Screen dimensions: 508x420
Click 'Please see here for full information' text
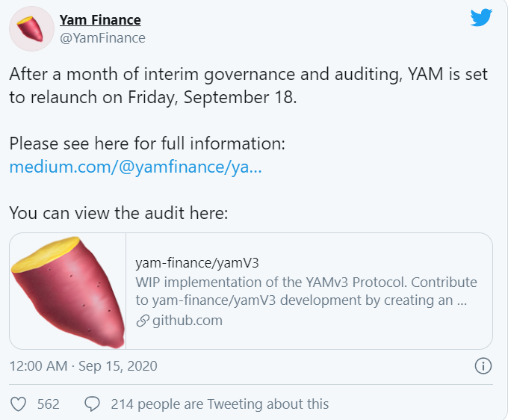pyautogui.click(x=147, y=143)
